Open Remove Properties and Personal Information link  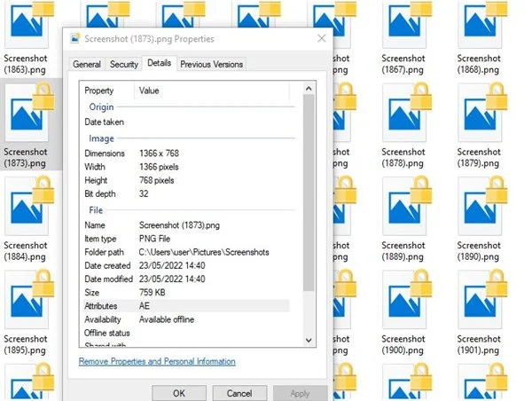[x=157, y=361]
